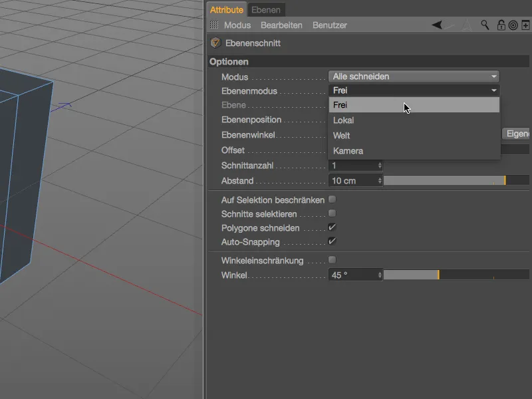532x399 pixels.
Task: Click the back arrow in Attribute manager
Action: (x=437, y=25)
